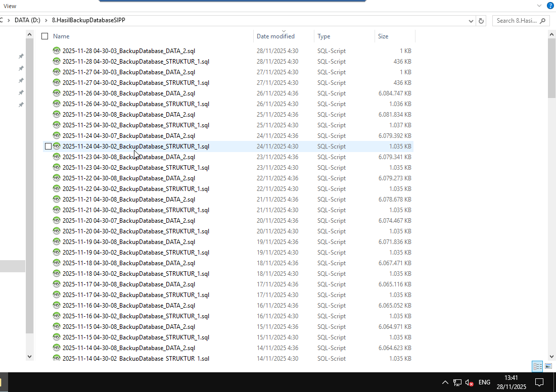This screenshot has height=392, width=556.
Task: Tick the select-all checkbox beside Name header
Action: point(45,36)
